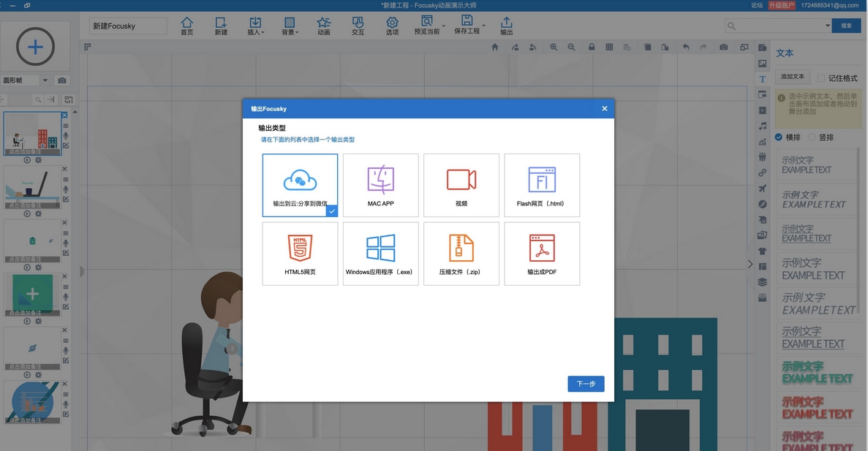Click the project name field 新建Focusky
This screenshot has height=451, width=868.
coord(128,26)
